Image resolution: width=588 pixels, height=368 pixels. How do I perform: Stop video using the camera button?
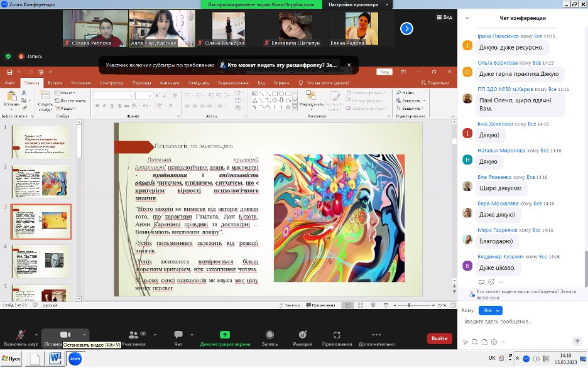(x=65, y=335)
